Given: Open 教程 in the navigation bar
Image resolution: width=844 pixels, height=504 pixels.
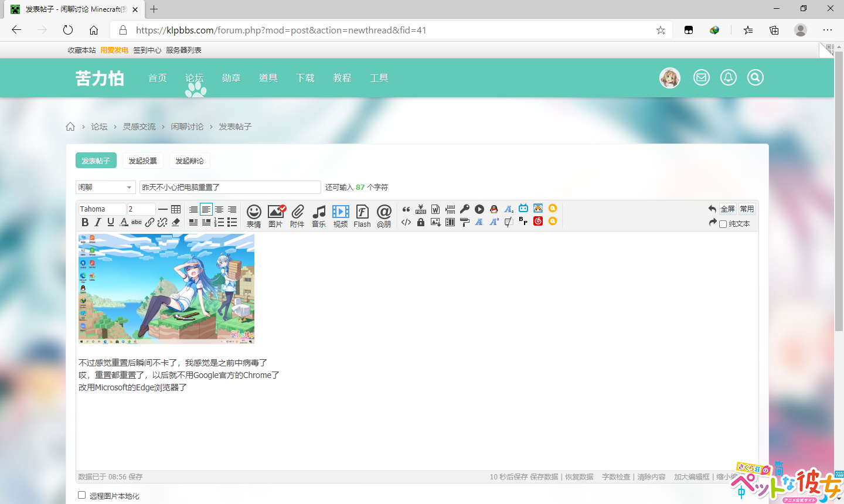Looking at the screenshot, I should coord(342,78).
